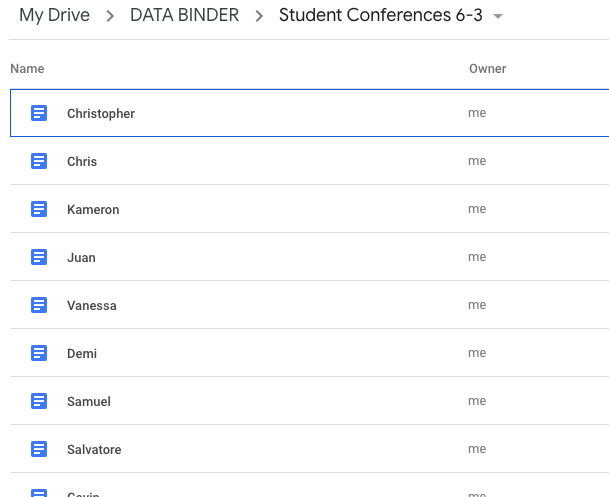
Task: Select the Salvatore file name
Action: 94,450
